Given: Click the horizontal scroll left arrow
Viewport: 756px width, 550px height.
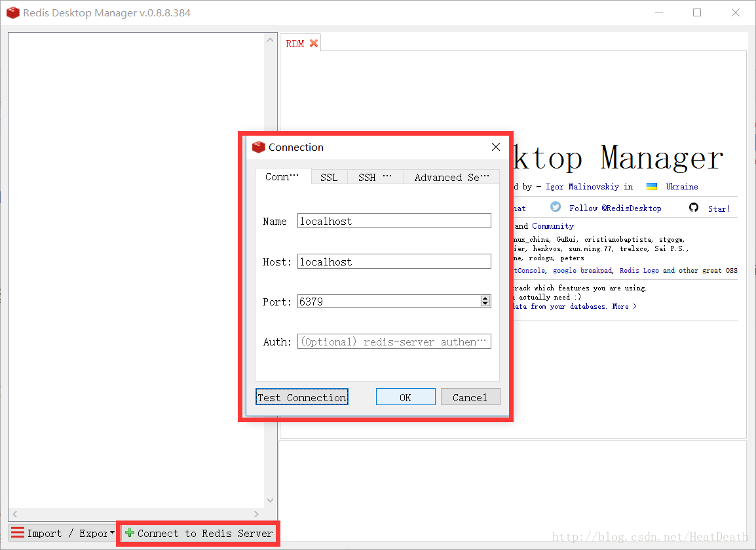Looking at the screenshot, I should [x=14, y=515].
